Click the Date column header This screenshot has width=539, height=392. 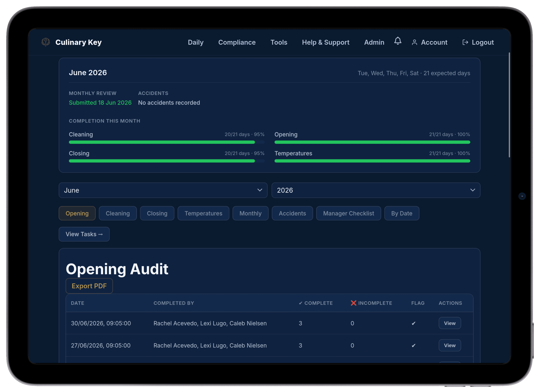coord(77,303)
